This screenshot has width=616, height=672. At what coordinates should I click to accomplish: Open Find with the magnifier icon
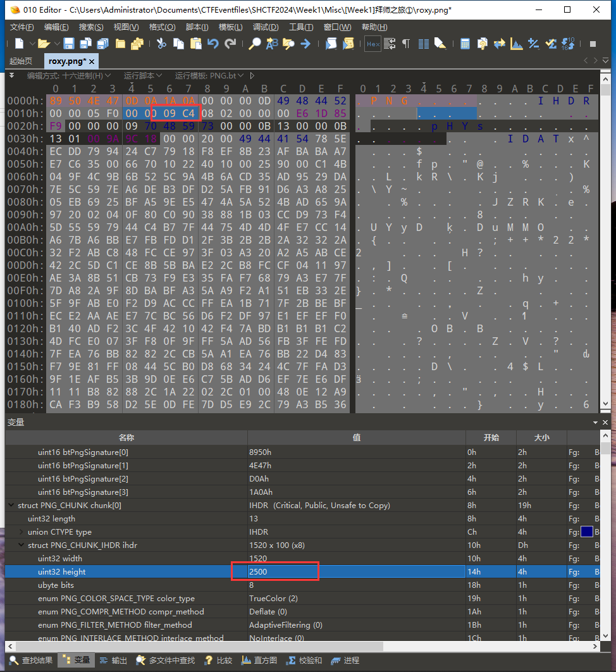[x=254, y=44]
